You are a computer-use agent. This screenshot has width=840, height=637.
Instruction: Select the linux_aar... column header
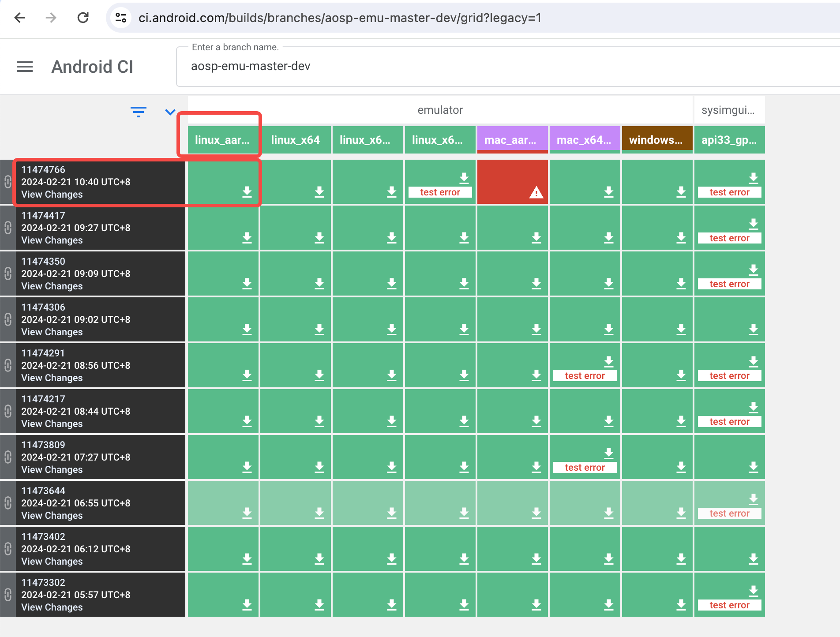223,140
